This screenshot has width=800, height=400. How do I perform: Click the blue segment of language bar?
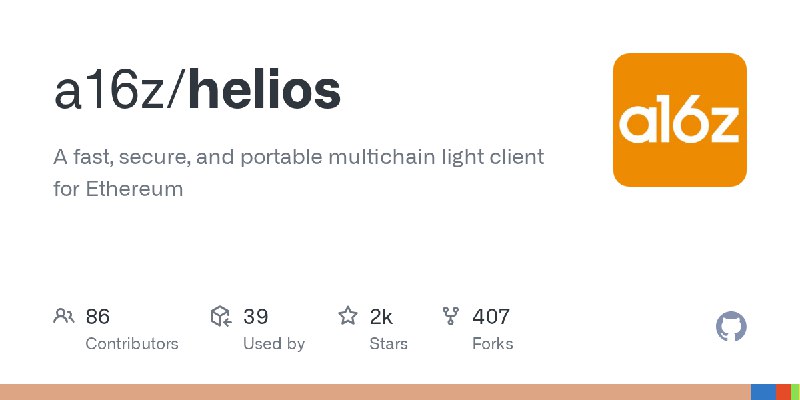[763, 392]
